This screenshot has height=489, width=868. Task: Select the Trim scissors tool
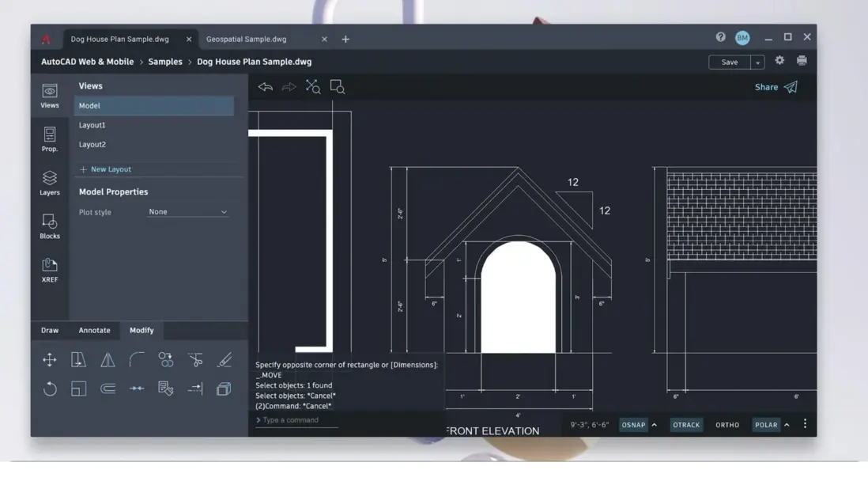195,360
